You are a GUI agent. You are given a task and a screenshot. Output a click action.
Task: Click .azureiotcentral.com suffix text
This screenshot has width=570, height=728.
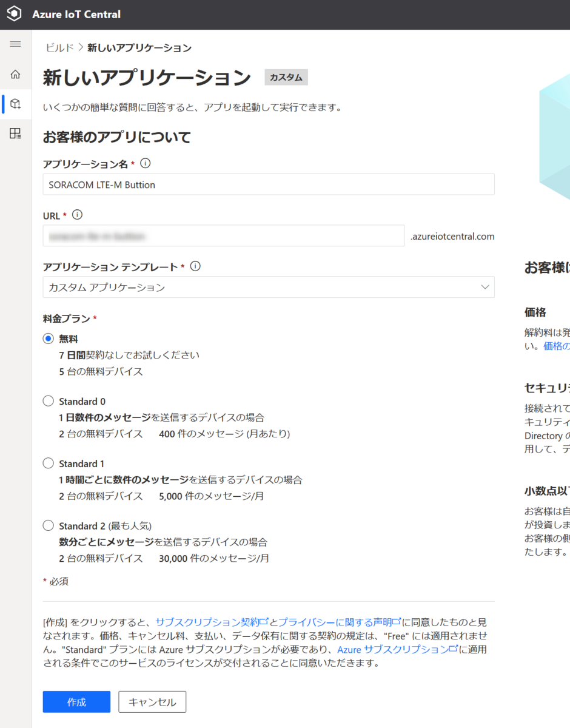pyautogui.click(x=452, y=236)
